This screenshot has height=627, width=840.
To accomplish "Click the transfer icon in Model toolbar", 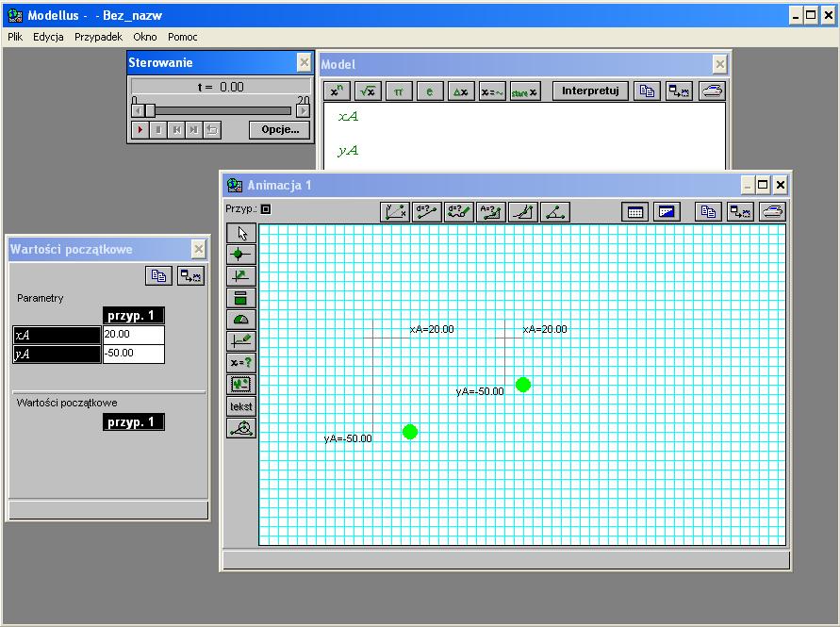I will [679, 91].
